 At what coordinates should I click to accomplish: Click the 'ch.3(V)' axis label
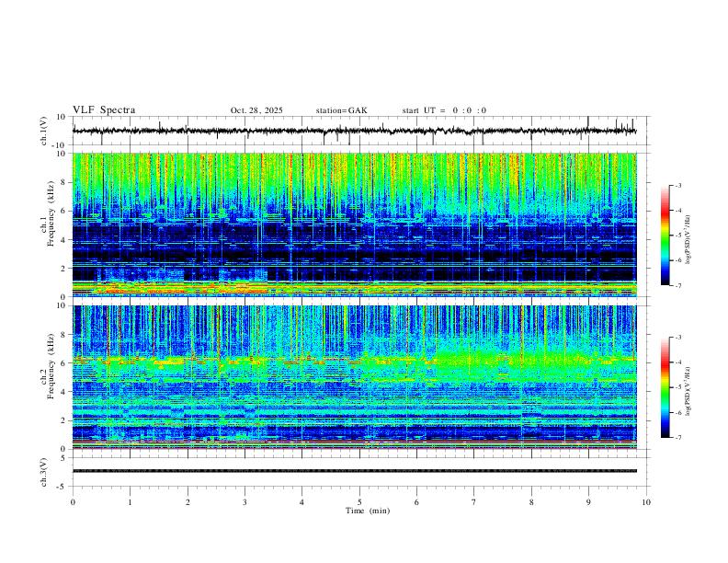(44, 472)
